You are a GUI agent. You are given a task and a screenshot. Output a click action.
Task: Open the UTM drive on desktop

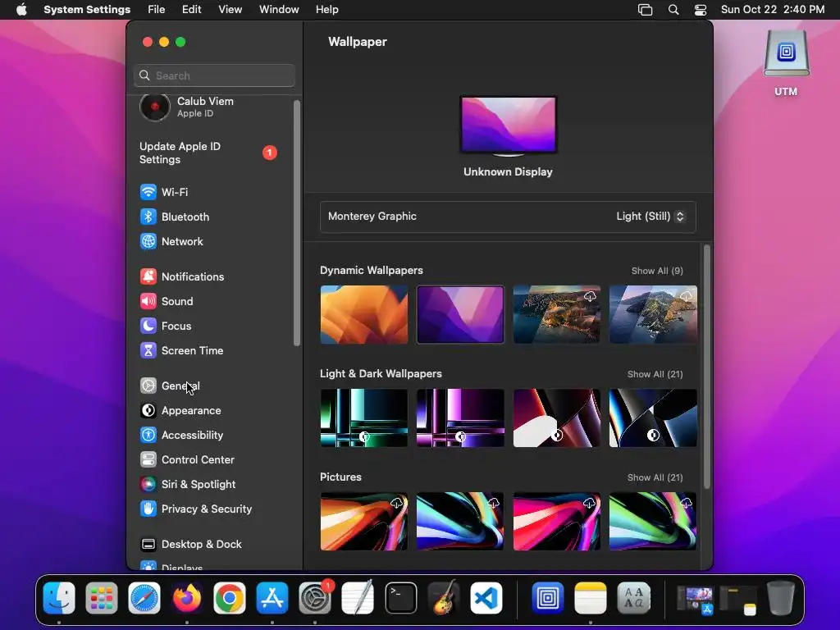[x=786, y=63]
